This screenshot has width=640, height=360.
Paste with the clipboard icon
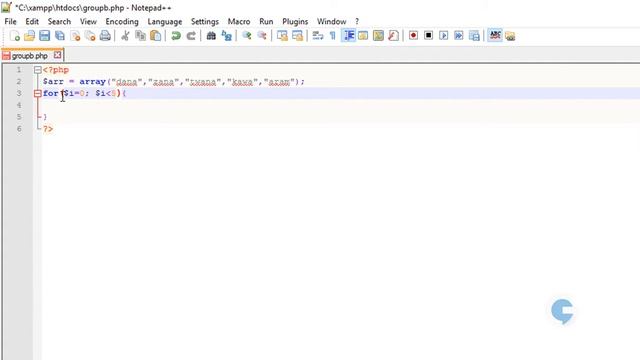pos(156,36)
